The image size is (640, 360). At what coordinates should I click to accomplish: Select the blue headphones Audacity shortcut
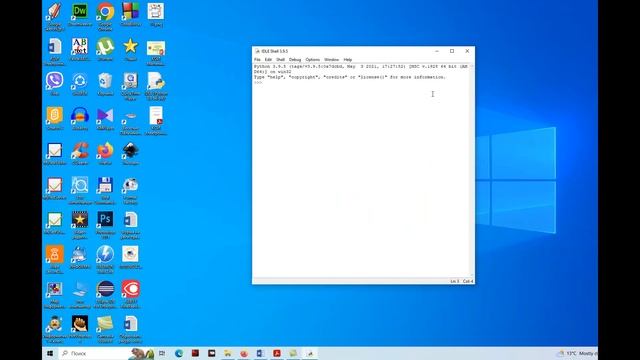click(x=80, y=119)
